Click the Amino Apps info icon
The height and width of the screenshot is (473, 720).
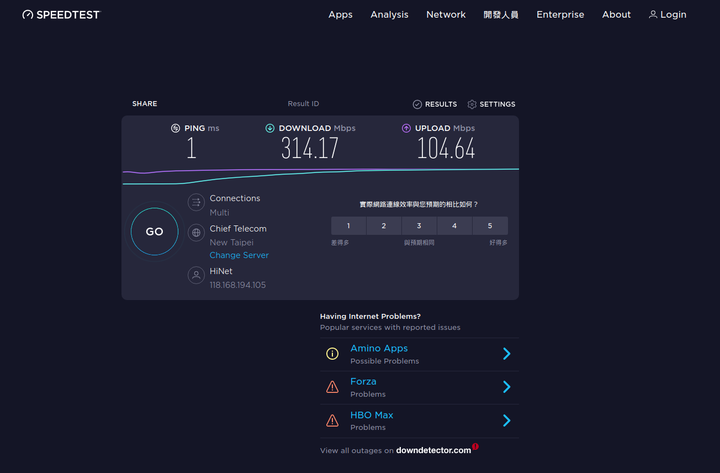[x=332, y=354]
